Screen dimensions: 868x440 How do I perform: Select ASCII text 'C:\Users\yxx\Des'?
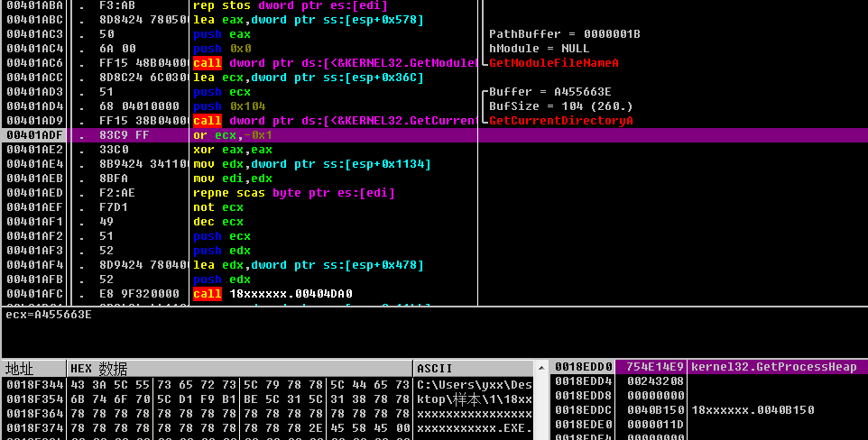point(475,385)
